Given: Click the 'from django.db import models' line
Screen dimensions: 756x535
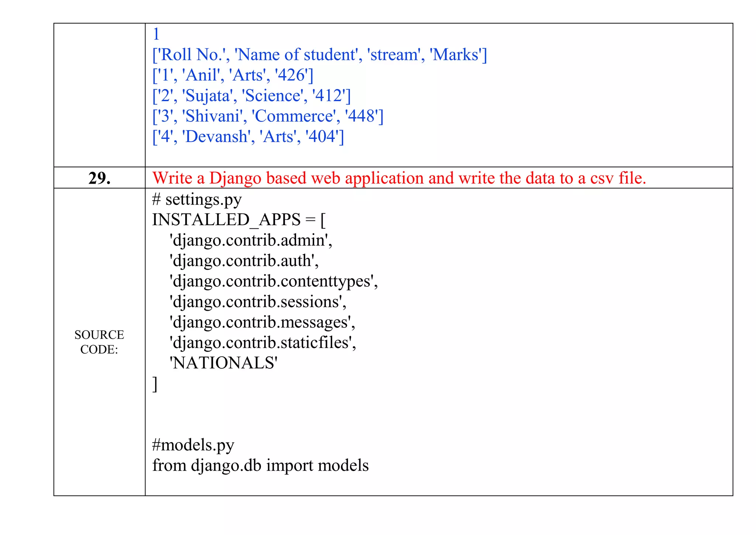Looking at the screenshot, I should pos(260,466).
